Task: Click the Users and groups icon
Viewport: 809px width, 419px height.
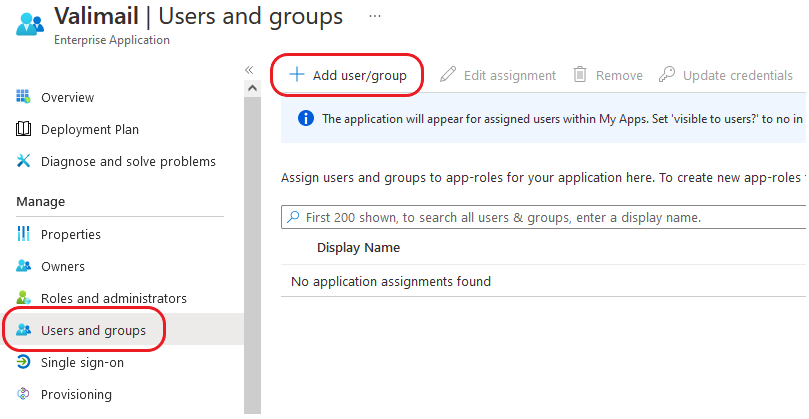Action: tap(23, 330)
